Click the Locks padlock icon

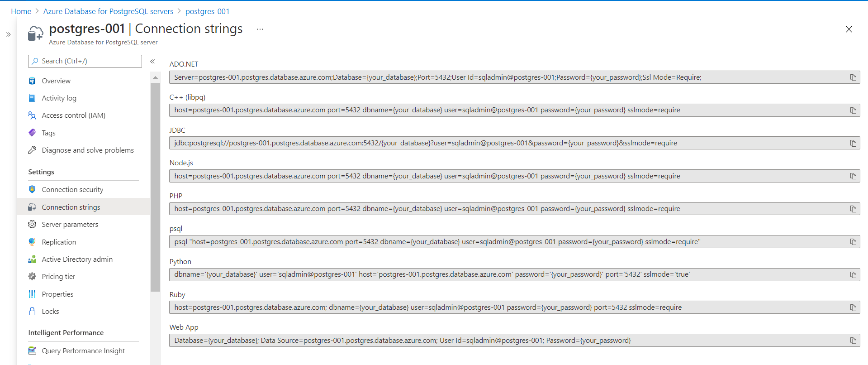[32, 311]
